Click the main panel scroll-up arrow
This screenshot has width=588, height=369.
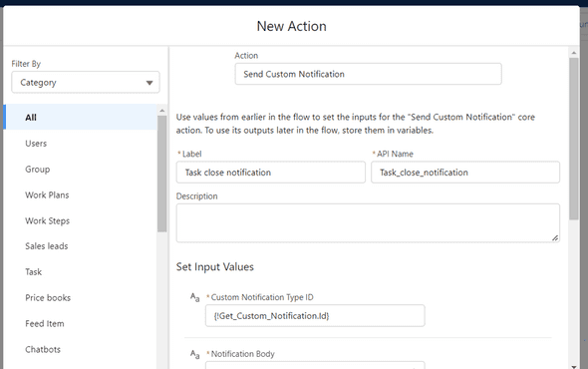(574, 53)
